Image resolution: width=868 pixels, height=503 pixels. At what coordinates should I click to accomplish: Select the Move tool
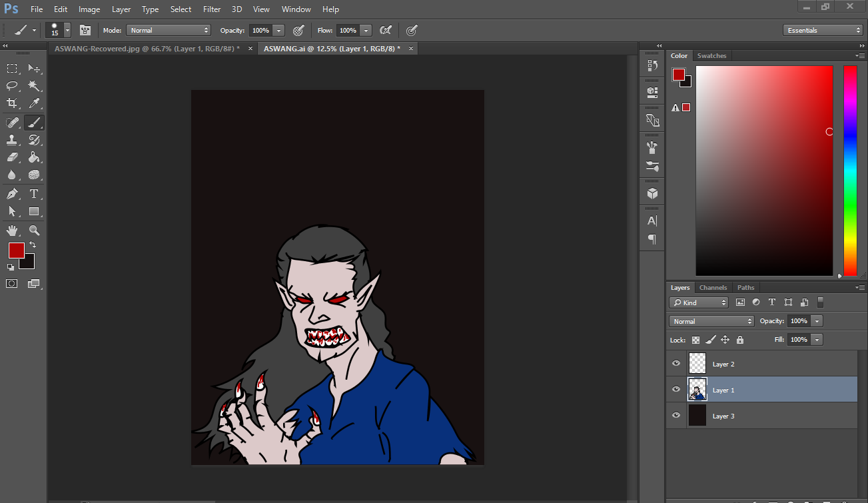pos(34,68)
